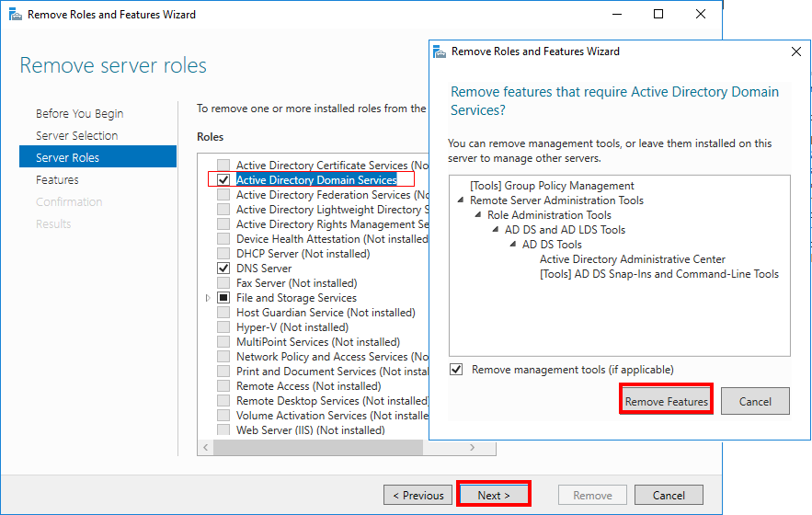Viewport: 812px width, 515px height.
Task: Select the Remote Server Administration Tools item
Action: click(x=556, y=200)
